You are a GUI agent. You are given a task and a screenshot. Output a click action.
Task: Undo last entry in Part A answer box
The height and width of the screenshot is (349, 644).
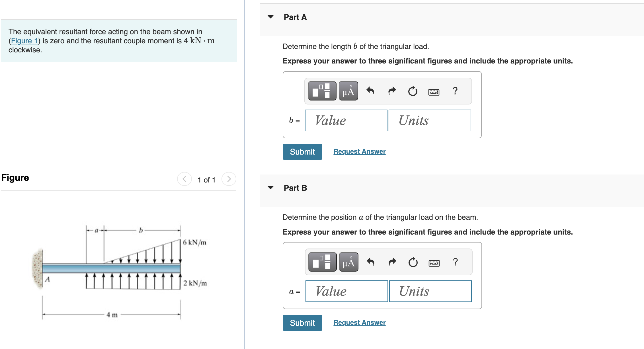[370, 91]
